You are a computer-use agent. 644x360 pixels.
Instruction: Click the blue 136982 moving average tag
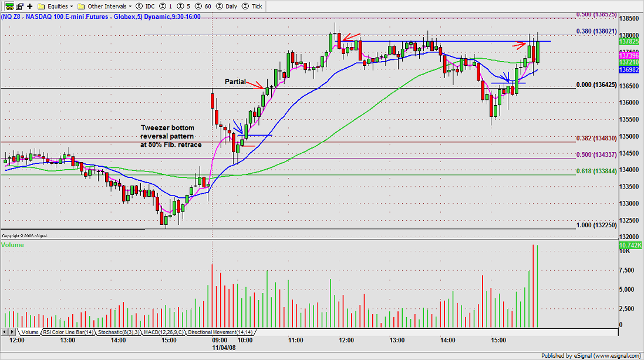pos(629,70)
